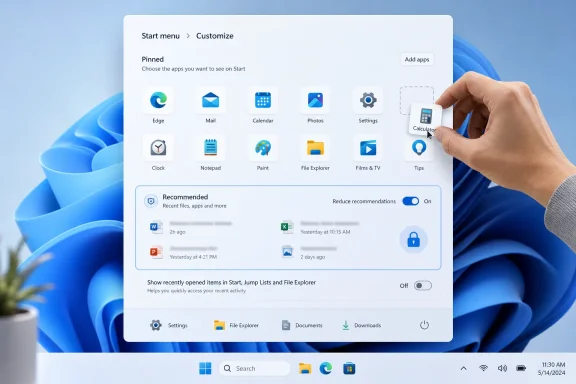Open the pinned Settings gear tile
The height and width of the screenshot is (384, 576).
click(368, 100)
